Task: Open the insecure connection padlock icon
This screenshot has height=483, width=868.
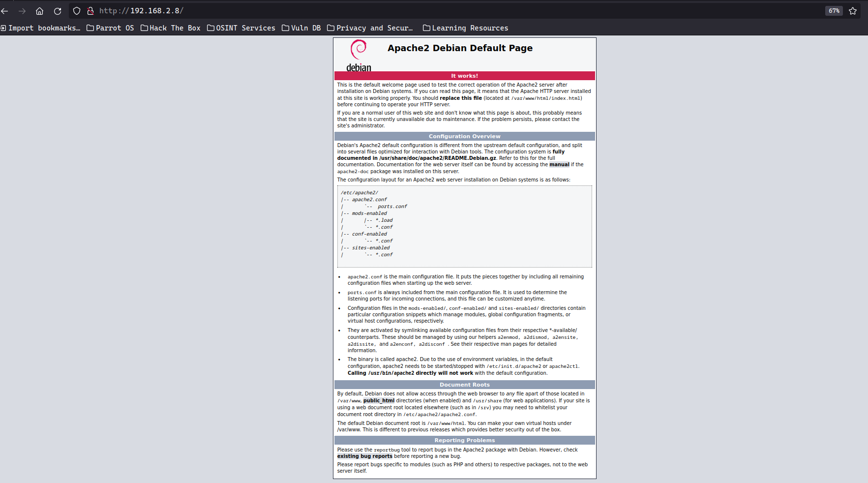Action: point(90,11)
